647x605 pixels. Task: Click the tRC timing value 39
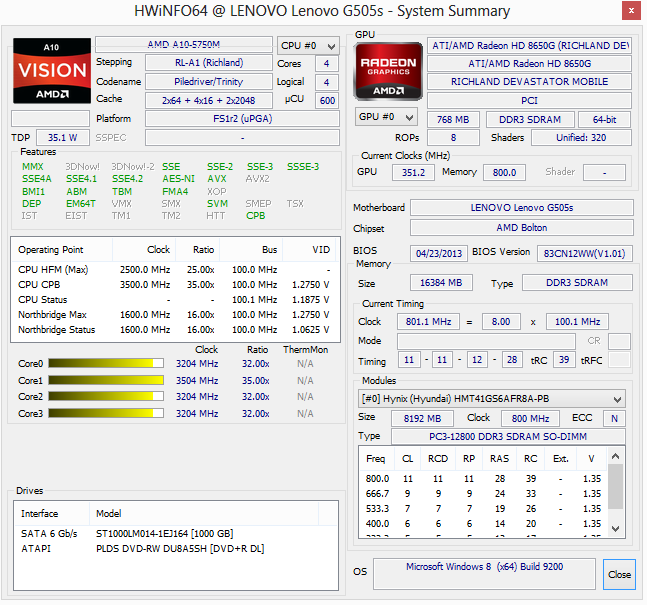pos(564,360)
